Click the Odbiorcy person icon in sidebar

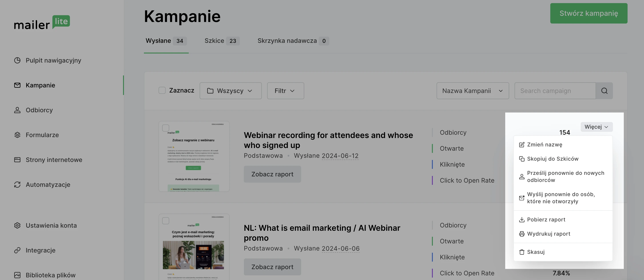(x=17, y=110)
